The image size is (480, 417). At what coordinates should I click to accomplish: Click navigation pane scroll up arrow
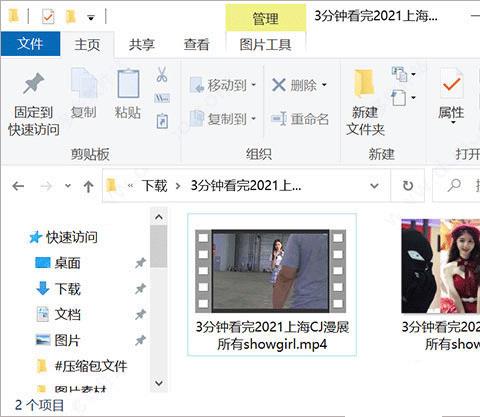coord(159,218)
